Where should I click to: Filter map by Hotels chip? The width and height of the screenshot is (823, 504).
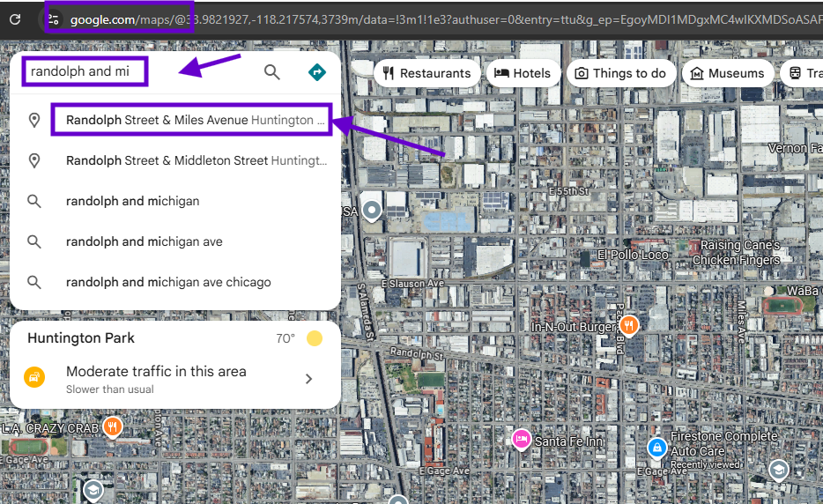click(523, 73)
